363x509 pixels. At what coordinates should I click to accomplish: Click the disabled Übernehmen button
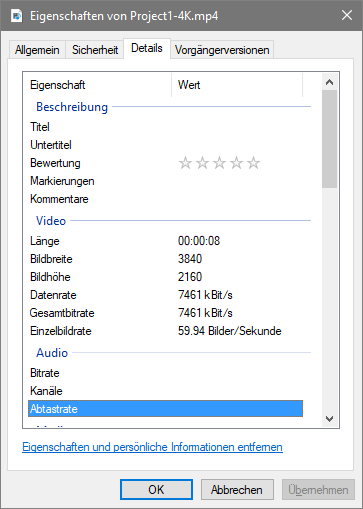(x=318, y=490)
